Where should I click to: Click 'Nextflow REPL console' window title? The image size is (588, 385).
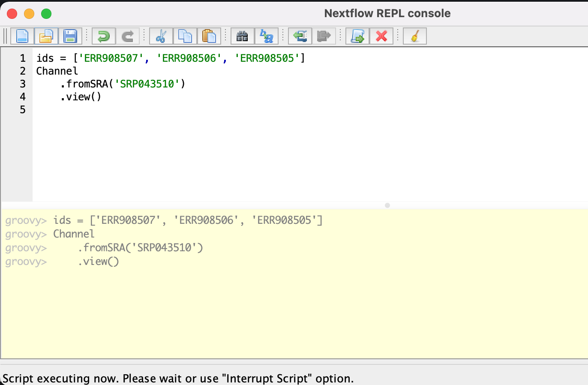tap(387, 13)
